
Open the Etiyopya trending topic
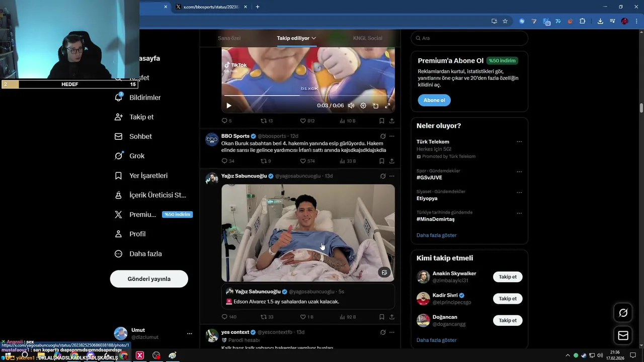(427, 198)
